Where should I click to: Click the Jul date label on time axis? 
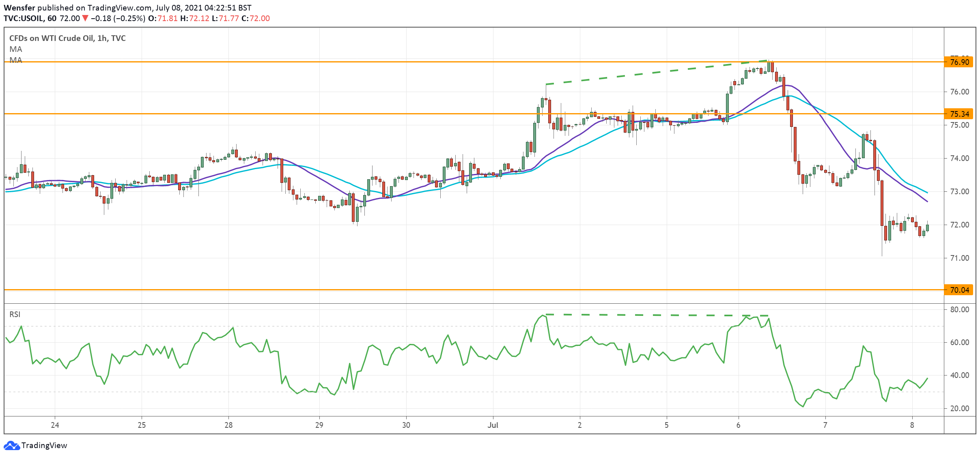[x=493, y=425]
